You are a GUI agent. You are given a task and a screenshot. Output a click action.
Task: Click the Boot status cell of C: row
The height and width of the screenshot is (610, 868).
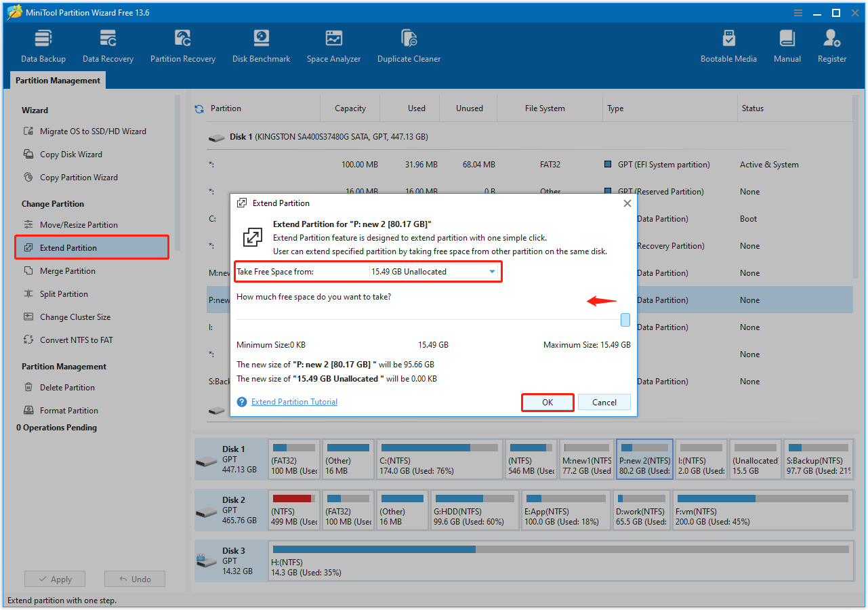749,219
